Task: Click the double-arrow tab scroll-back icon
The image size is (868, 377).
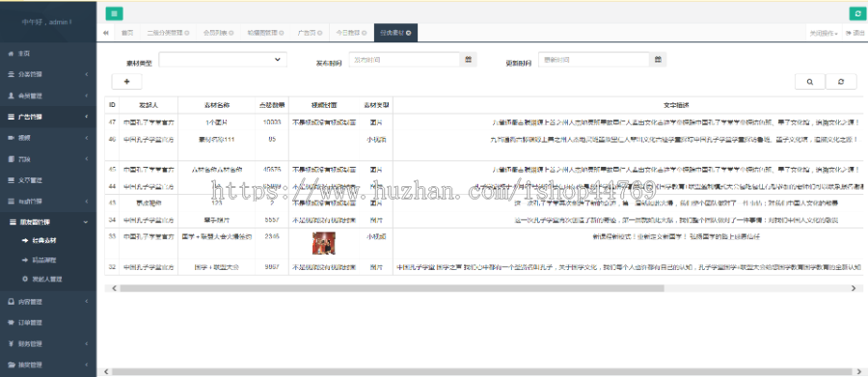Action: pyautogui.click(x=106, y=33)
